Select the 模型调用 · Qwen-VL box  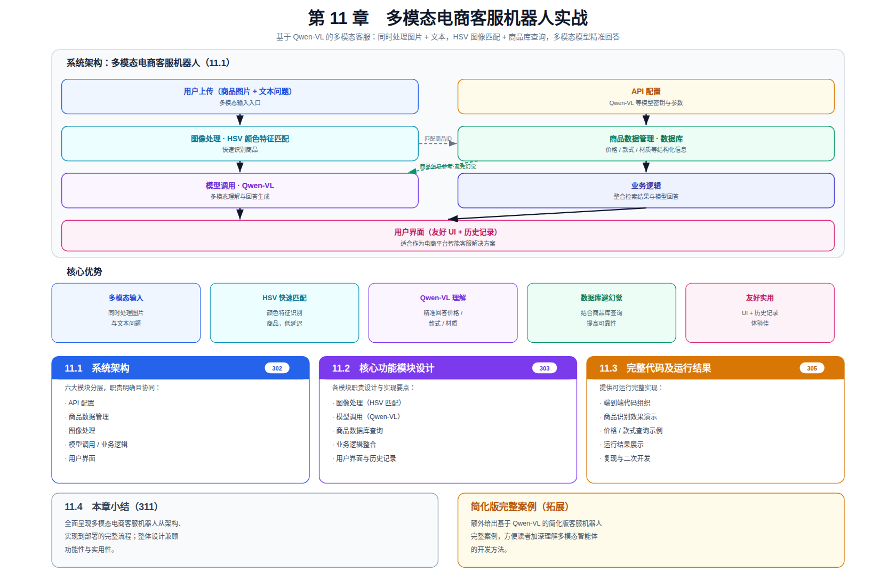240,190
